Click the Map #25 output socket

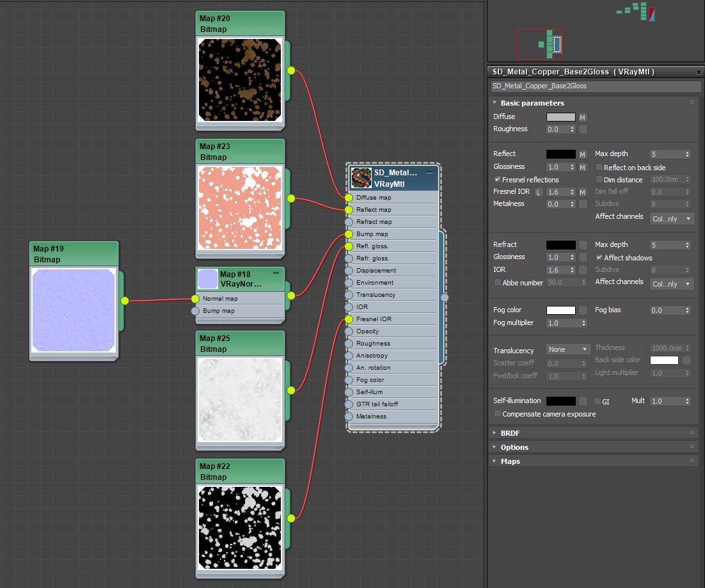291,390
